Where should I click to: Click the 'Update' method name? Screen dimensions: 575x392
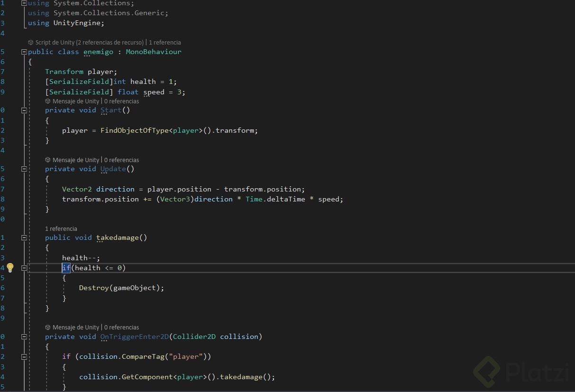click(x=113, y=169)
